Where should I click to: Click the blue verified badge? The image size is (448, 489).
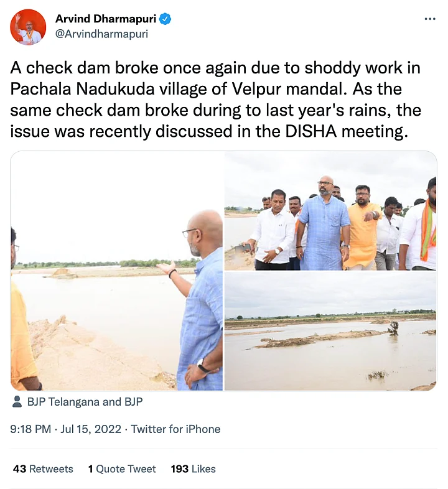tap(165, 19)
